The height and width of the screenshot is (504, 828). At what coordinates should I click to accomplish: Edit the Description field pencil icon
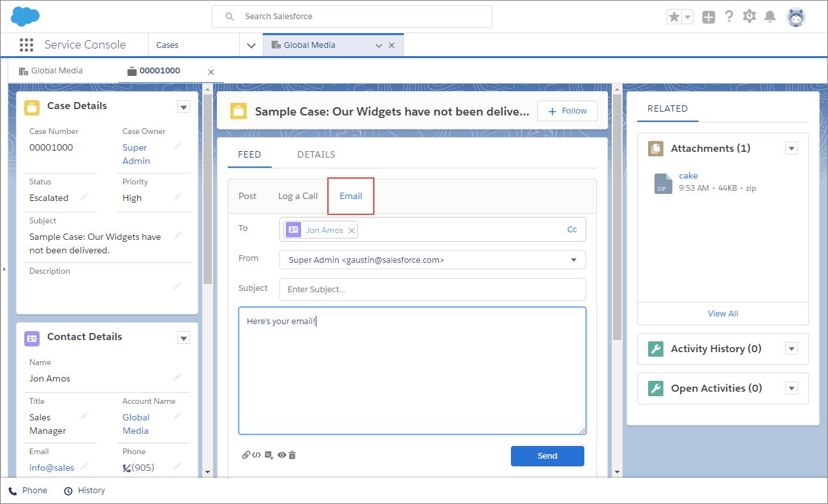pyautogui.click(x=177, y=286)
